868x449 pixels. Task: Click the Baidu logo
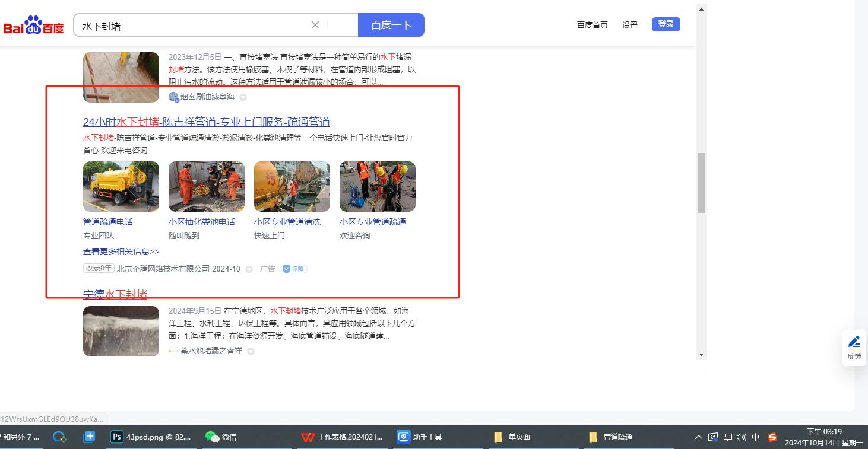33,26
